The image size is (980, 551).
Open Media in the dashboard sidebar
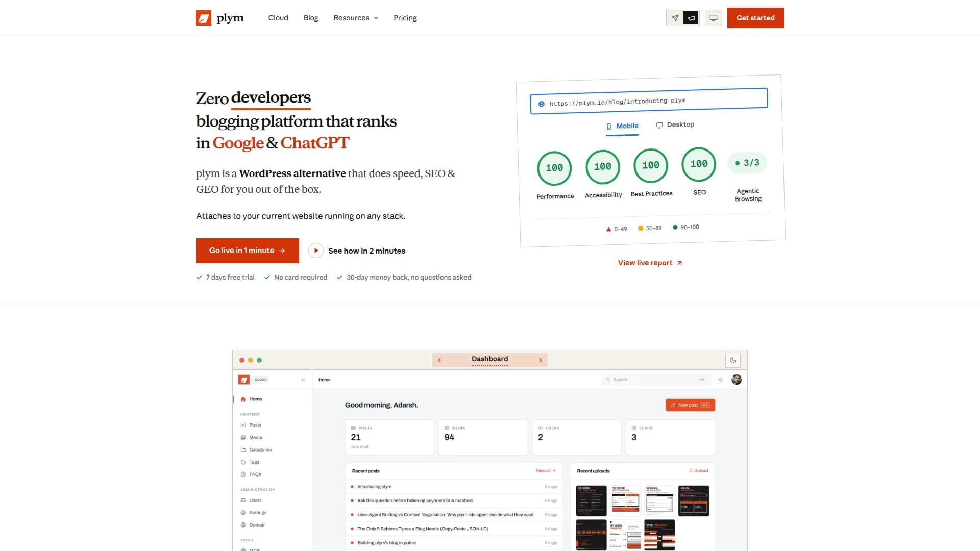pyautogui.click(x=251, y=437)
